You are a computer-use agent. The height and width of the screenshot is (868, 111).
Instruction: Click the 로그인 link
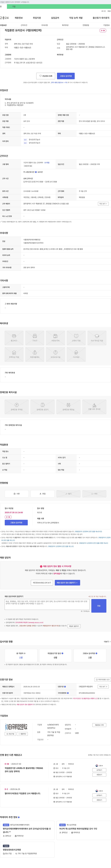(x=104, y=11)
